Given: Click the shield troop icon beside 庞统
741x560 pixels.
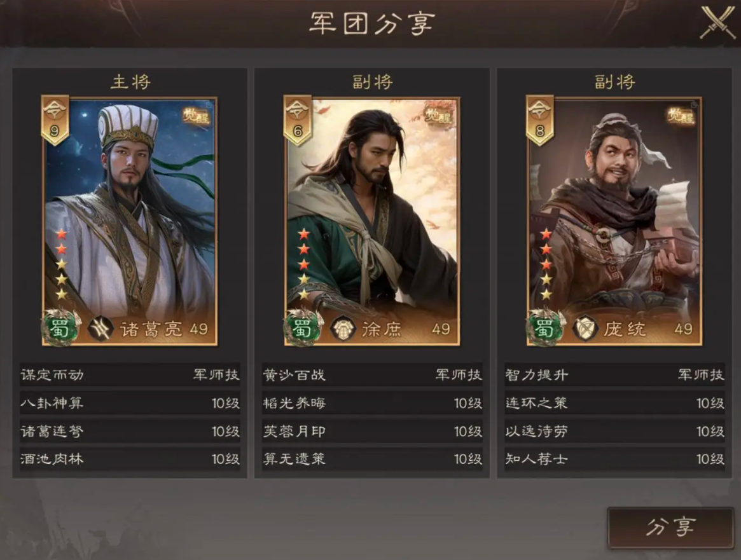Looking at the screenshot, I should (585, 329).
